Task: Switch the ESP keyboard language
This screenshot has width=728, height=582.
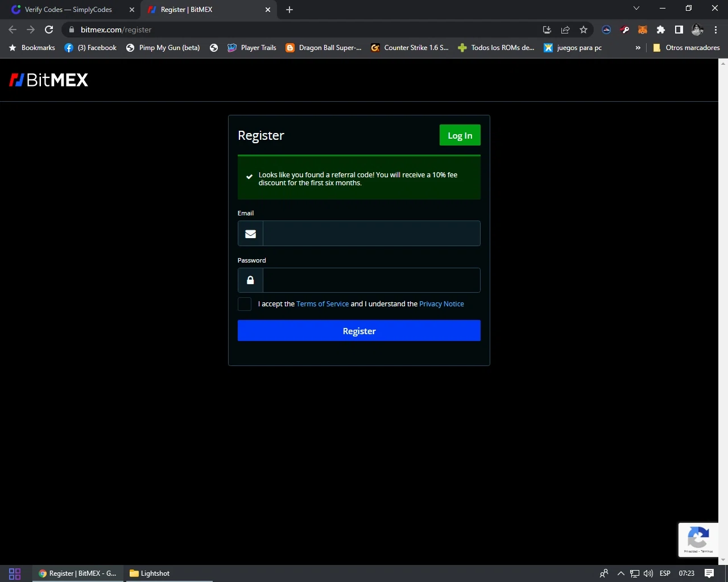Action: tap(665, 573)
